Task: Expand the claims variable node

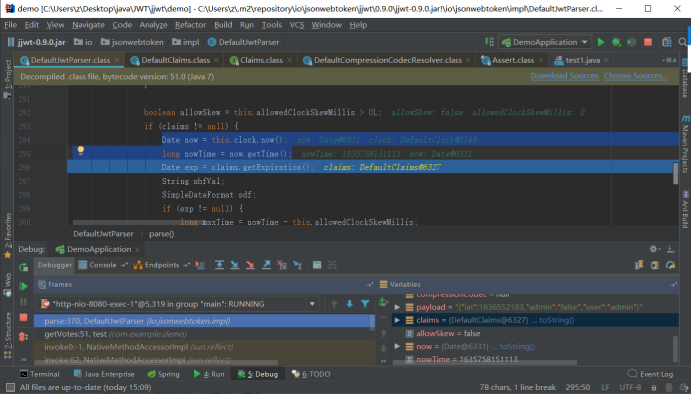Action: pyautogui.click(x=397, y=320)
